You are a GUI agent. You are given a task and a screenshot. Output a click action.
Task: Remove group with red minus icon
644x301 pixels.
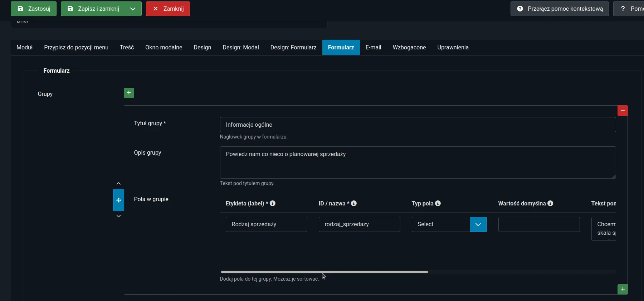[x=623, y=111]
